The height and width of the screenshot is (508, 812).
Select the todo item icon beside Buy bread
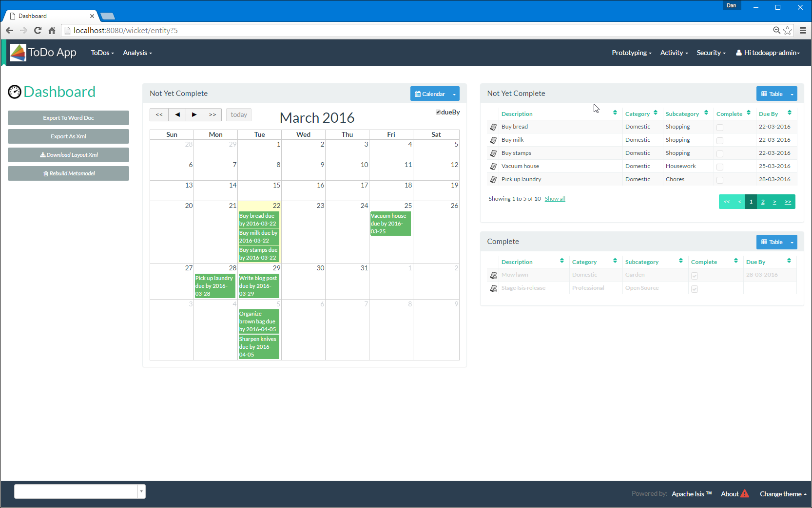pos(493,127)
